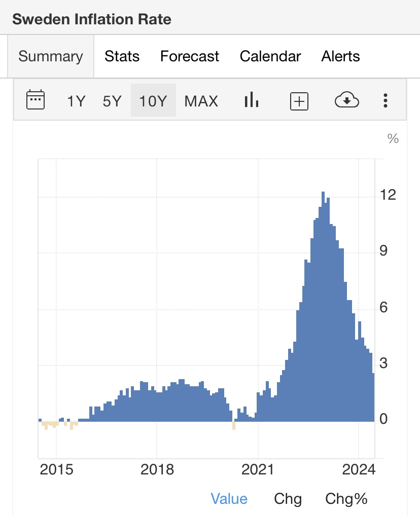
Task: Show Chg% series on chart
Action: [346, 499]
